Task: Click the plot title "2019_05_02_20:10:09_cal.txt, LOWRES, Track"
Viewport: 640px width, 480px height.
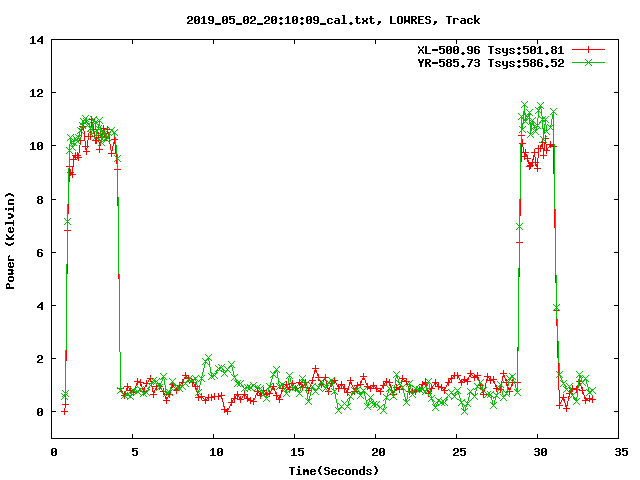Action: coord(333,20)
